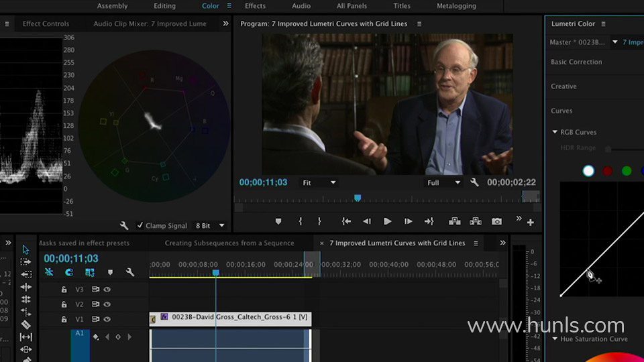Select the Slide tool

tap(26, 349)
